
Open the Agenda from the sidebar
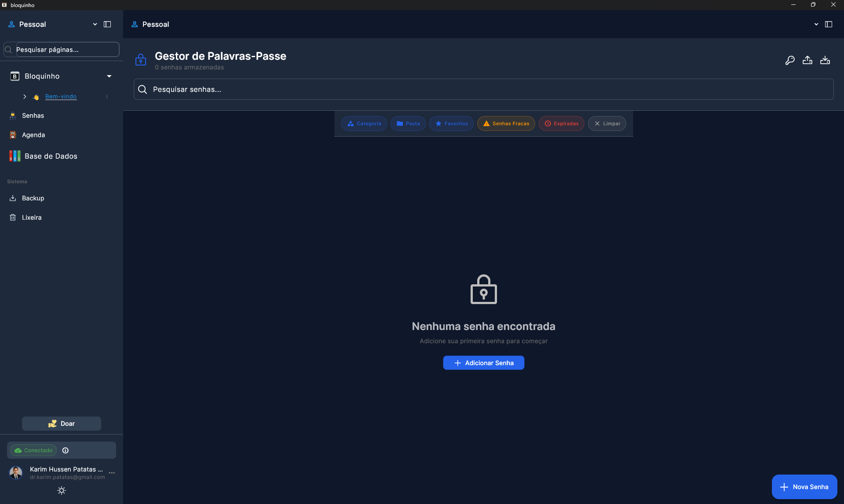[x=33, y=135]
